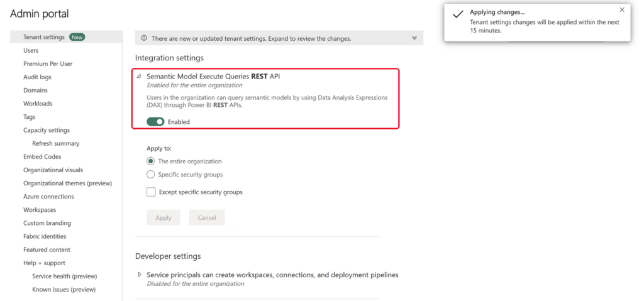Go to Embed Codes
The image size is (644, 301).
click(x=42, y=156)
